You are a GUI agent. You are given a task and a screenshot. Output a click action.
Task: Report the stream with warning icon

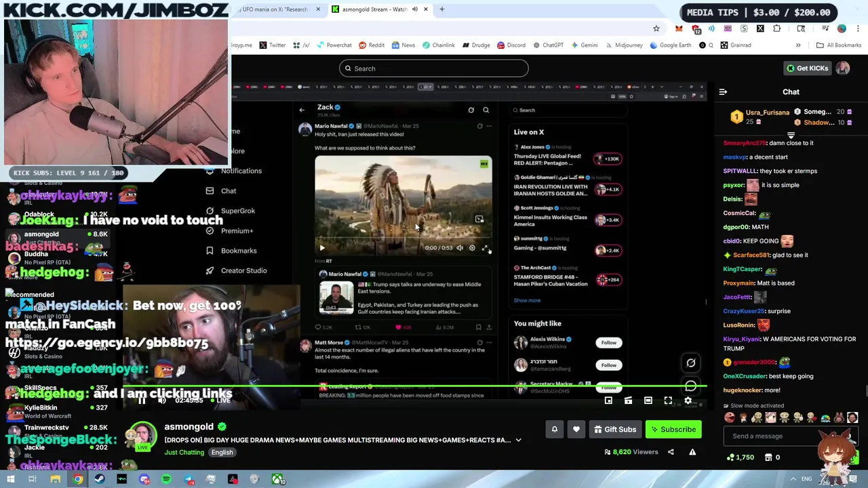[692, 451]
